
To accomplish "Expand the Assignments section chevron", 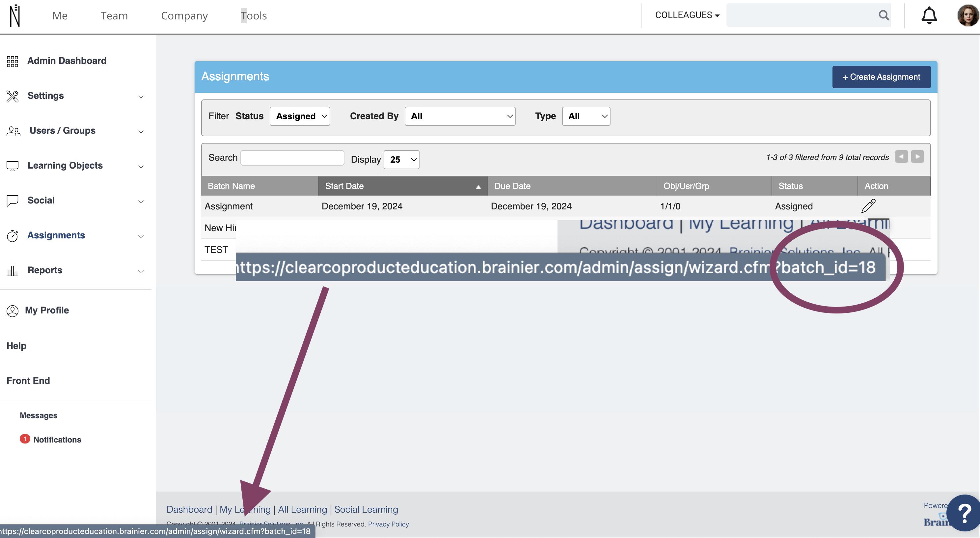I will click(141, 236).
